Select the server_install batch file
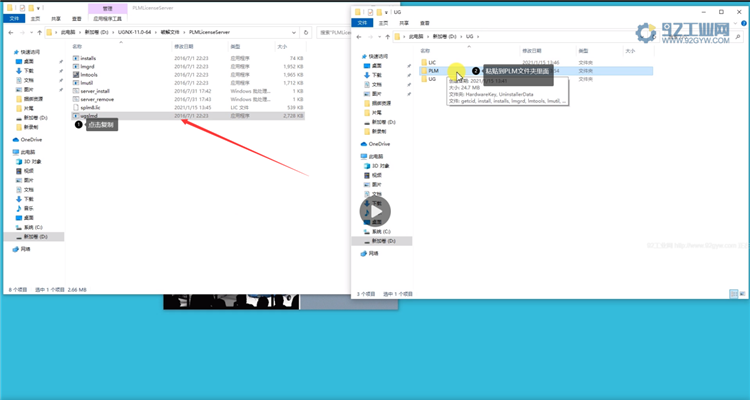The width and height of the screenshot is (750, 400). (188, 91)
